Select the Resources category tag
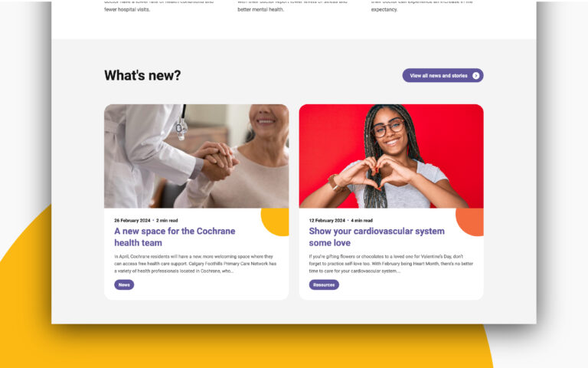Viewport: 588px width, 368px height. pos(324,284)
